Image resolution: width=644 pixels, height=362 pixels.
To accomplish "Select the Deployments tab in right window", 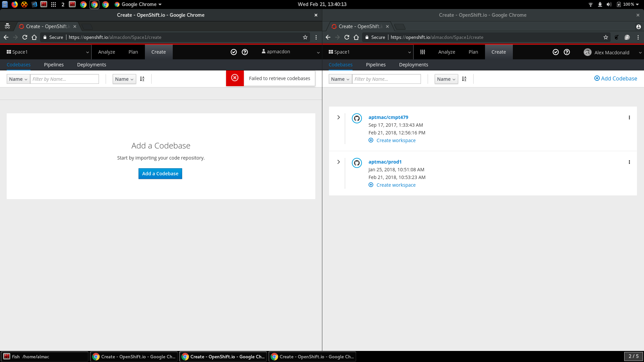I will (x=413, y=64).
